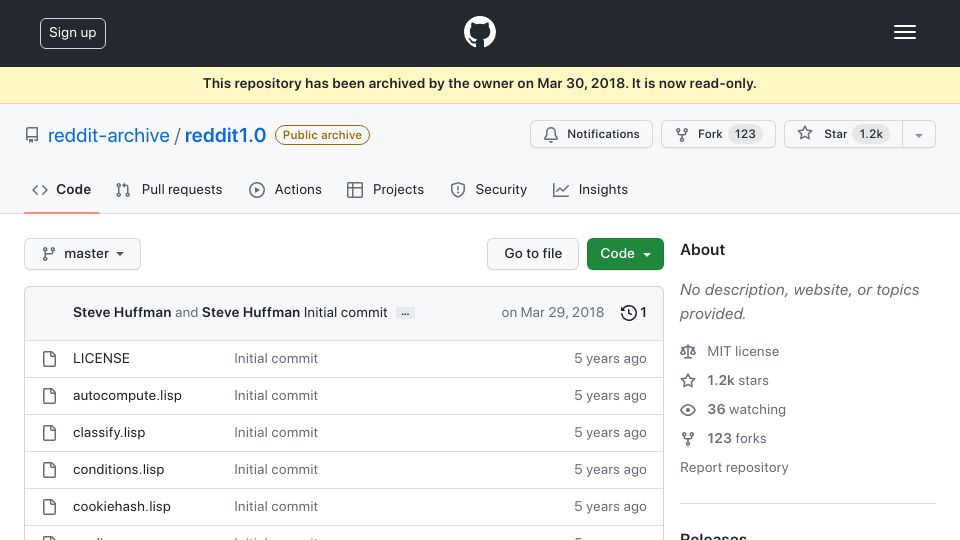
Task: Open conditions.lisp file
Action: tap(118, 470)
